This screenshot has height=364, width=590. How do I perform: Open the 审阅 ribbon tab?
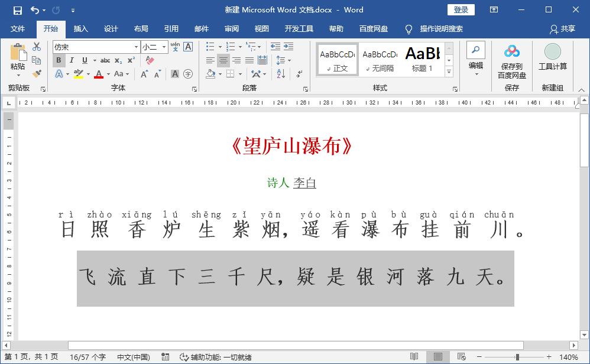[232, 28]
